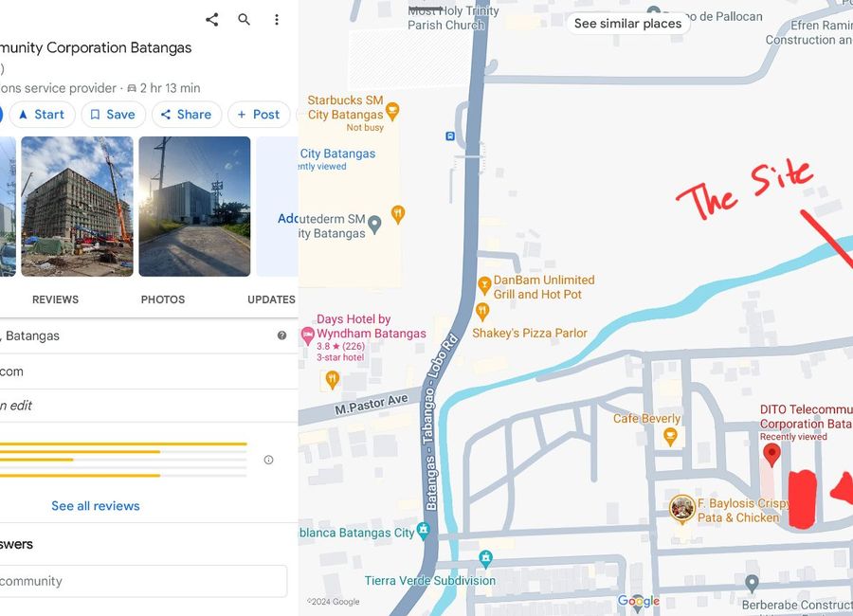Click the DanBam Unlimited Grill and Hot Pot label
This screenshot has width=853, height=616.
click(x=544, y=287)
